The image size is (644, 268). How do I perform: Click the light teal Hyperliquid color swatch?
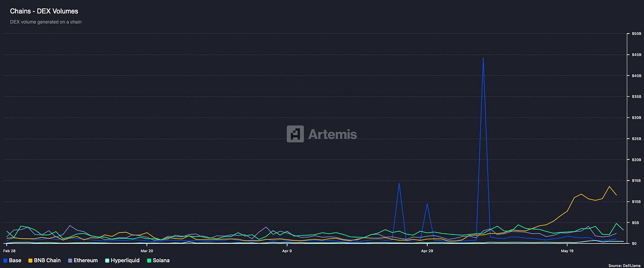click(x=107, y=260)
